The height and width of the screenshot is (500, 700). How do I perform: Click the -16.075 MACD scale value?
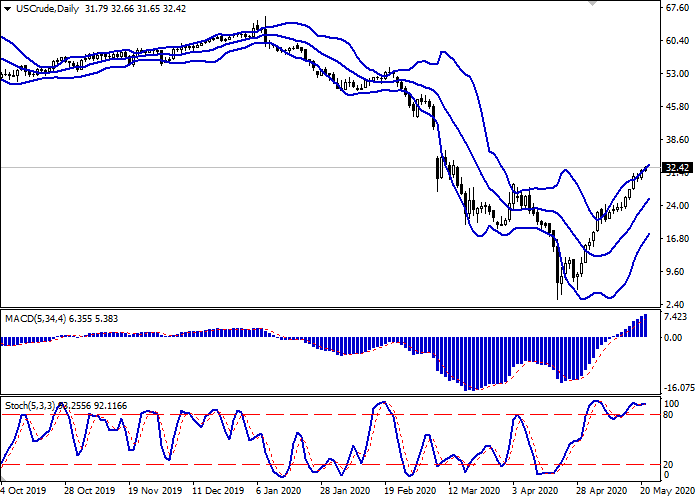point(679,389)
